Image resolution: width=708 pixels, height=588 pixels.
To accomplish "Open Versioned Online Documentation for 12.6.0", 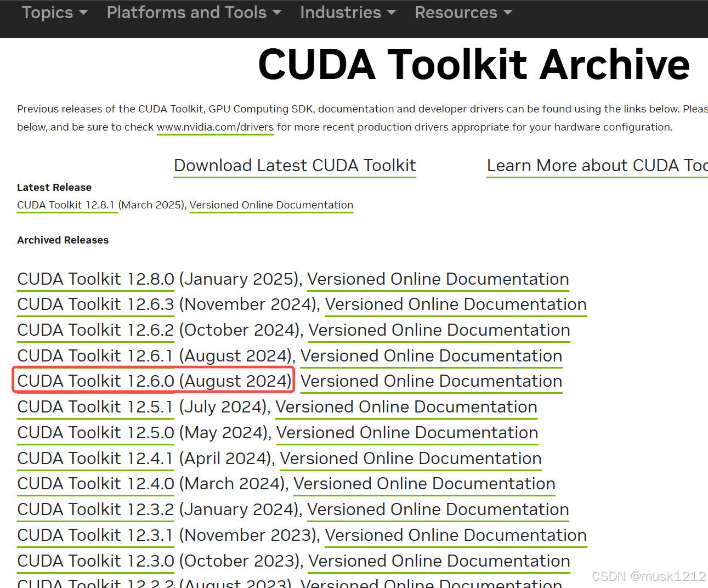I will (x=432, y=381).
